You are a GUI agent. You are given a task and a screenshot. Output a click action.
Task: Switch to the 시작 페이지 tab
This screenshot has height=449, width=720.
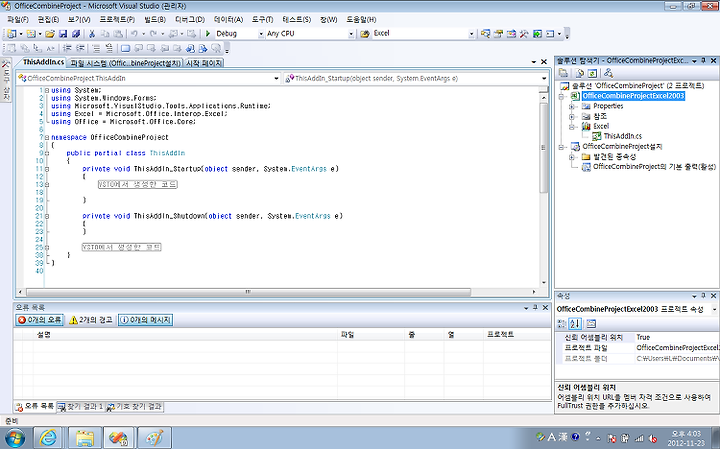[x=204, y=63]
